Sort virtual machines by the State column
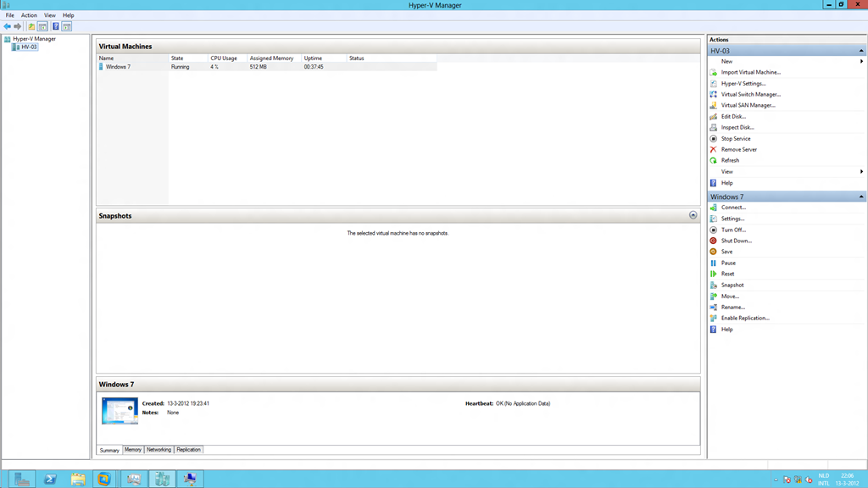Viewport: 868px width, 488px height. [x=188, y=58]
